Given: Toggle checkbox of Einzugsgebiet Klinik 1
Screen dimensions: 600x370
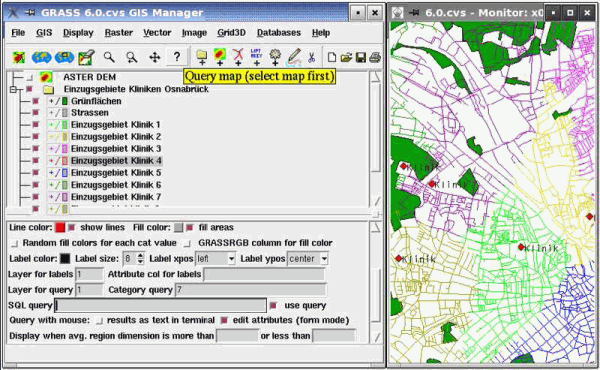Looking at the screenshot, I should 36,125.
